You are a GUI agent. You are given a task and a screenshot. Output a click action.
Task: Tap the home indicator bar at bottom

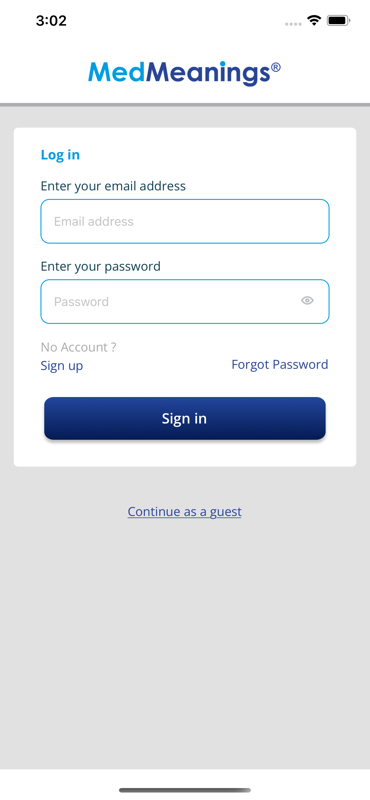pyautogui.click(x=185, y=790)
